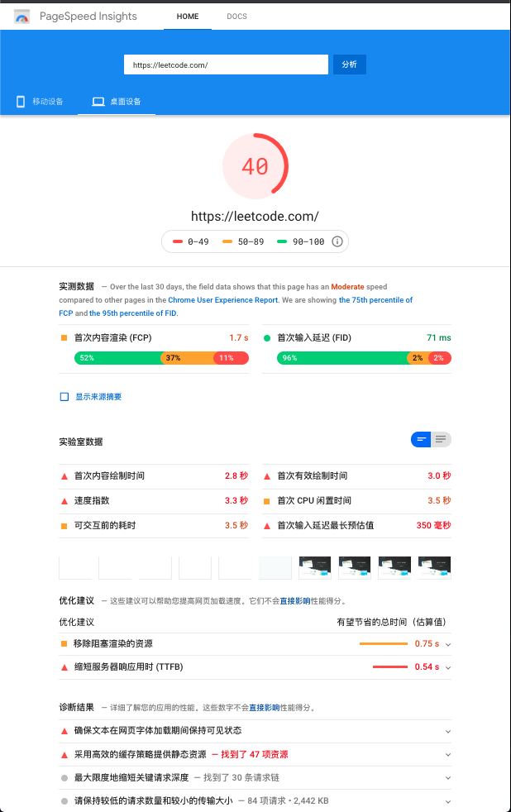Click the 分析 analyze button
511x812 pixels.
(x=350, y=64)
